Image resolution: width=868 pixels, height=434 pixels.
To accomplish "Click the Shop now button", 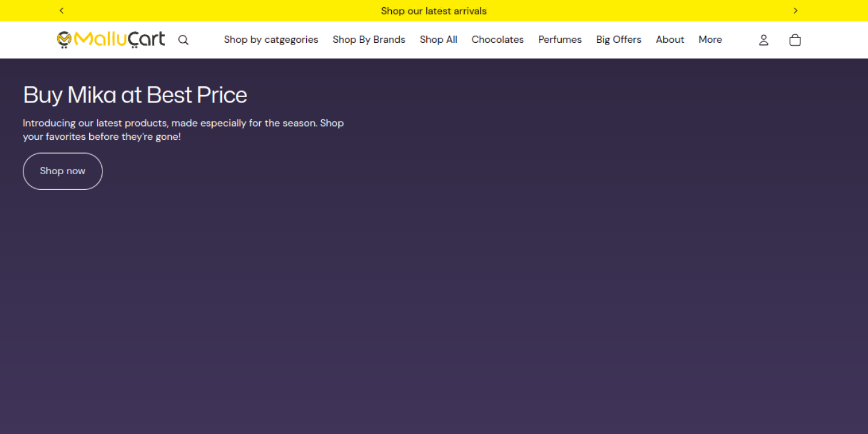I will tap(63, 171).
